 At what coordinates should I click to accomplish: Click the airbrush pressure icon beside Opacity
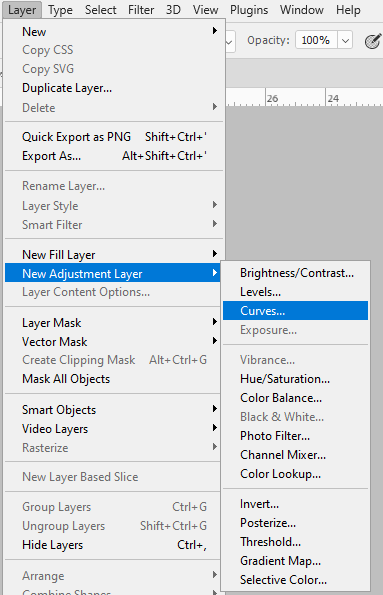(x=372, y=41)
